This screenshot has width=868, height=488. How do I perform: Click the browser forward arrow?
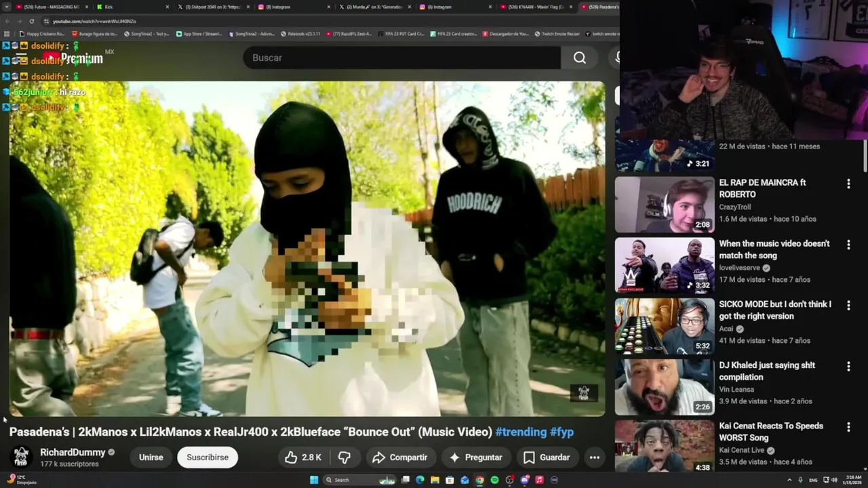click(19, 21)
